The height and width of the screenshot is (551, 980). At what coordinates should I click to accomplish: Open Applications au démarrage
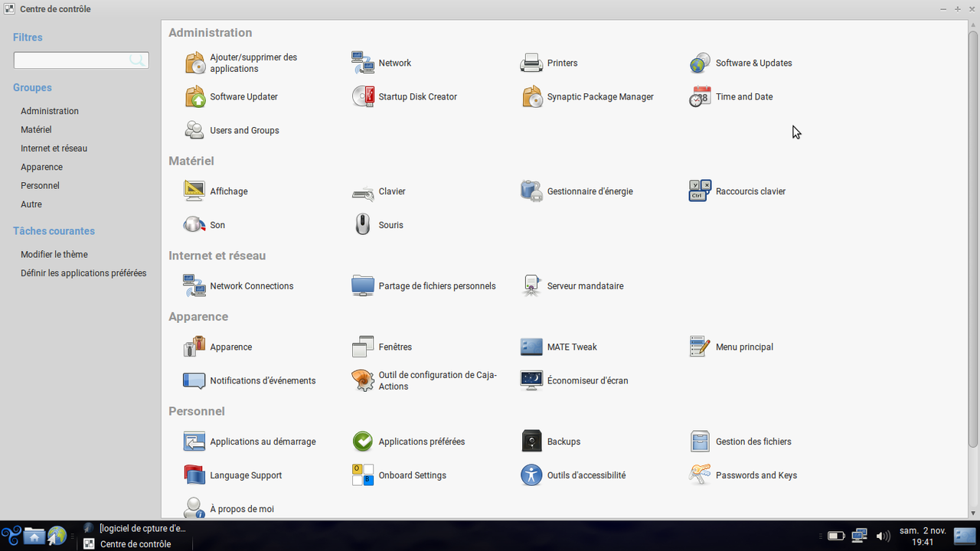coord(250,442)
